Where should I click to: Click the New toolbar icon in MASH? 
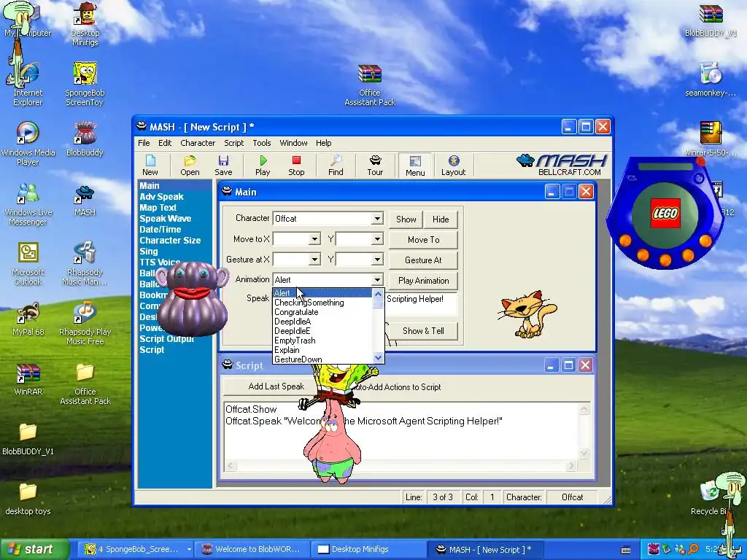click(x=150, y=166)
